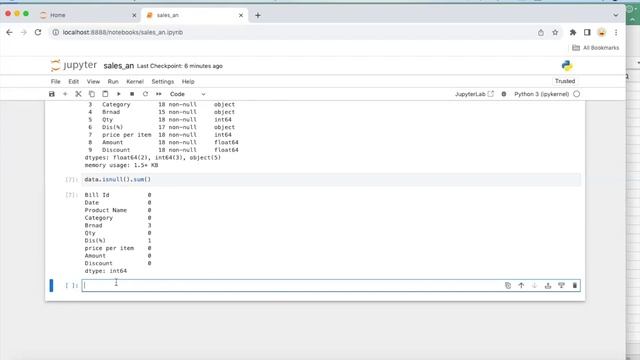Restart kernel and run all cells icon
Viewport: 640px width, 360px height.
pyautogui.click(x=159, y=94)
